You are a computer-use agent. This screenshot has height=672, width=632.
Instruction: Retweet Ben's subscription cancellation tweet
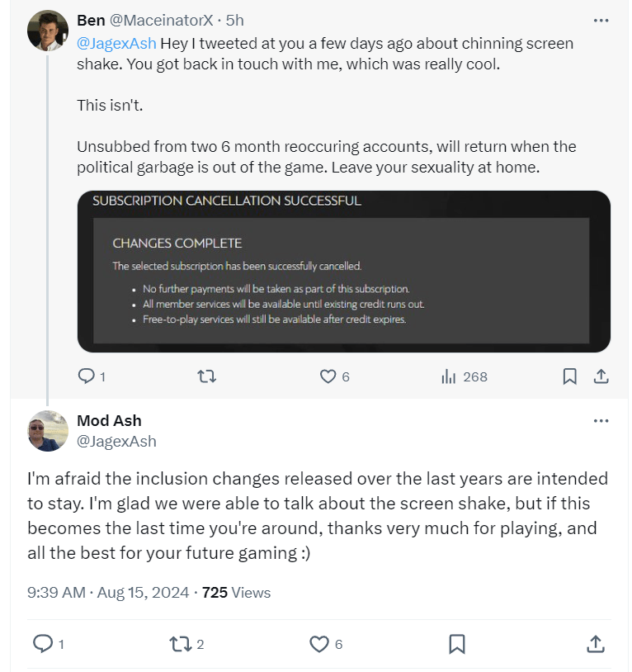tap(207, 376)
